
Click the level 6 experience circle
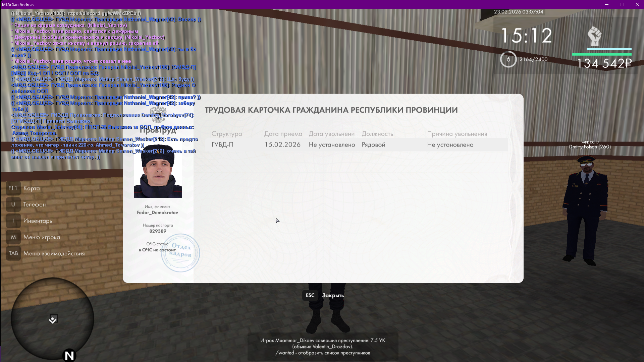(508, 59)
